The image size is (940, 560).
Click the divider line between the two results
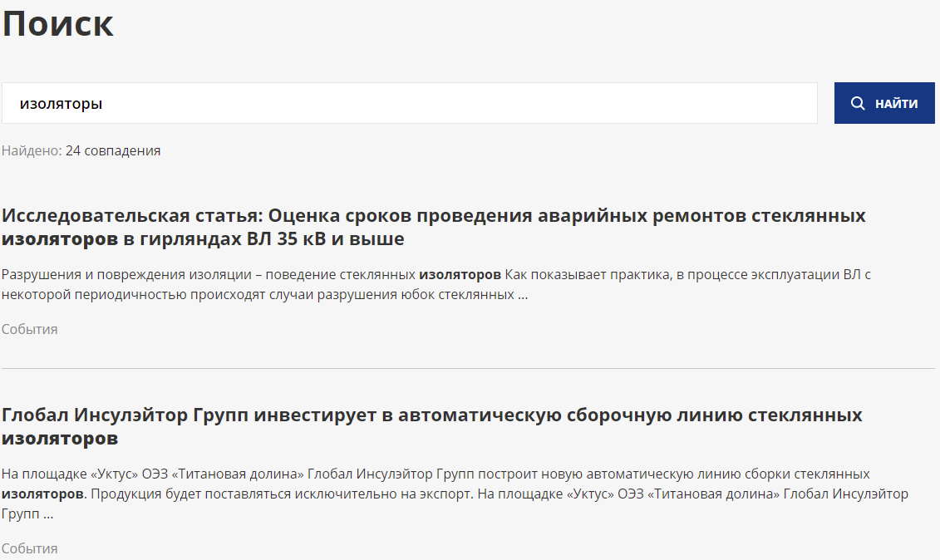pos(470,366)
